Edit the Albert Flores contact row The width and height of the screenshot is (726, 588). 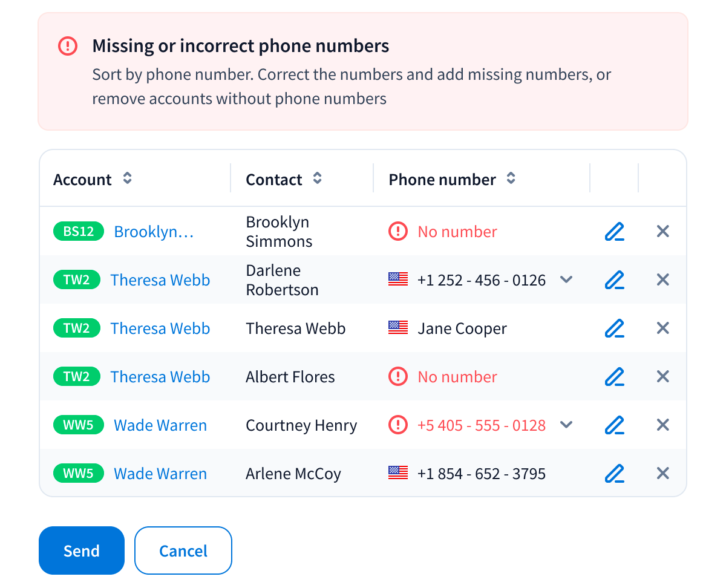(614, 377)
